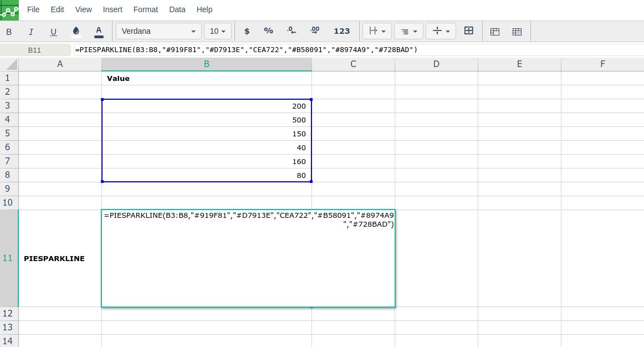Apply percent format to cell
The width and height of the screenshot is (644, 347).
pyautogui.click(x=268, y=31)
